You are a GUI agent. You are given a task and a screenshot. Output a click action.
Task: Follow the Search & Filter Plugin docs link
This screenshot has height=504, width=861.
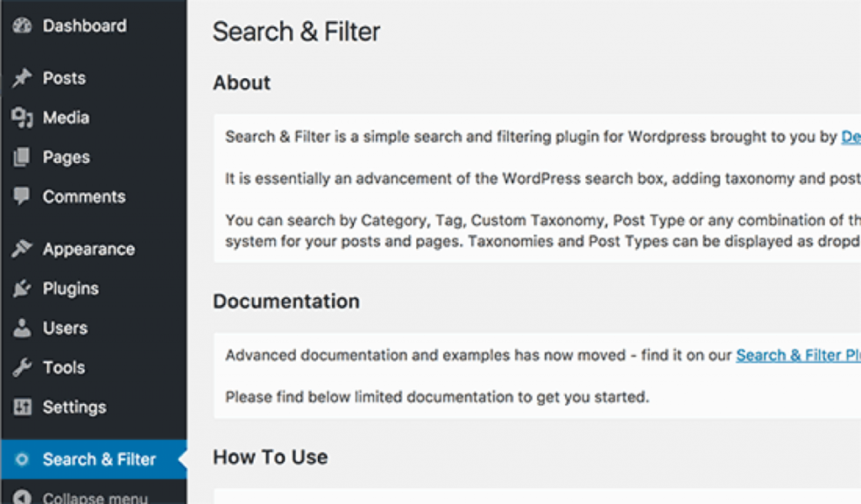(799, 355)
